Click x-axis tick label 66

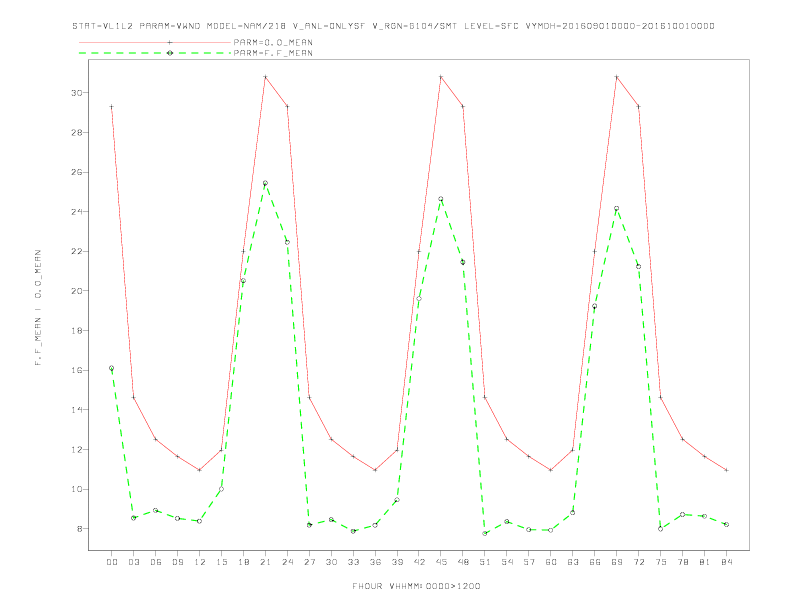pos(595,562)
